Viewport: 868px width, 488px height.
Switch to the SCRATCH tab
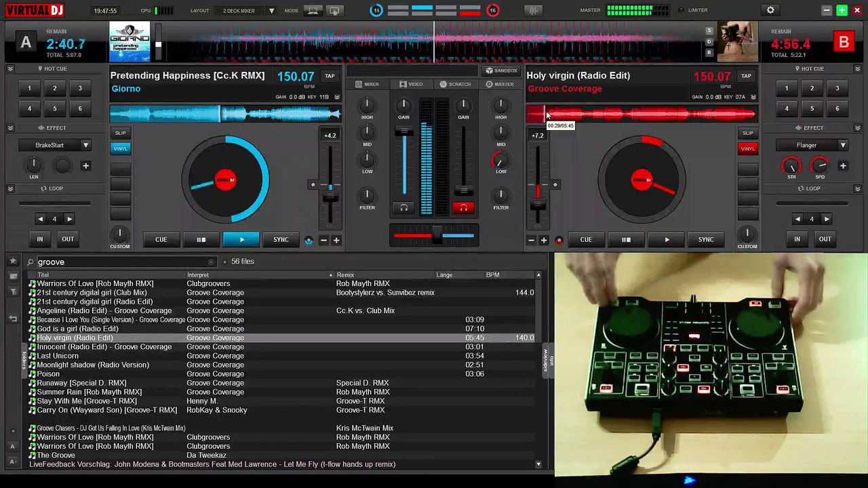(x=455, y=84)
